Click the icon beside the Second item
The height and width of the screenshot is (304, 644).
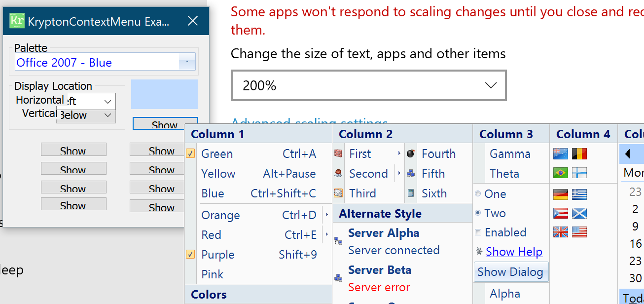(338, 173)
